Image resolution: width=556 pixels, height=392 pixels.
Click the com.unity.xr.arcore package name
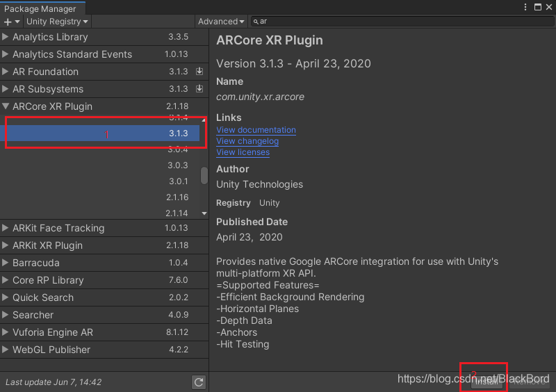[x=260, y=97]
